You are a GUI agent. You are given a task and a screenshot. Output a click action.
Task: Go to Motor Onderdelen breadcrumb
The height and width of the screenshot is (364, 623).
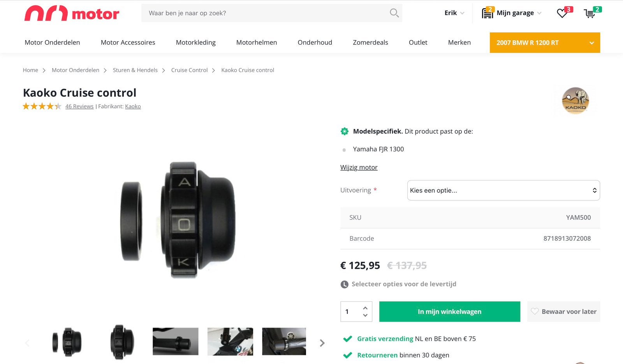pos(76,70)
